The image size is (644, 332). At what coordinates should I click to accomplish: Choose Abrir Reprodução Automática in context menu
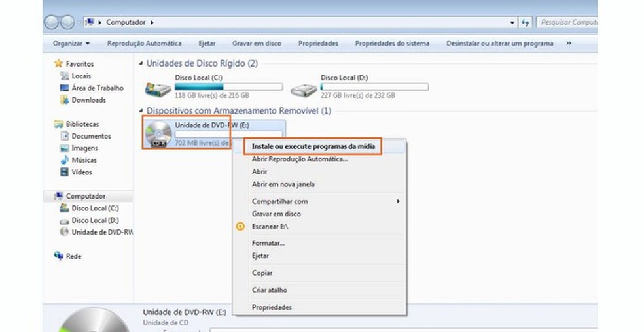299,159
